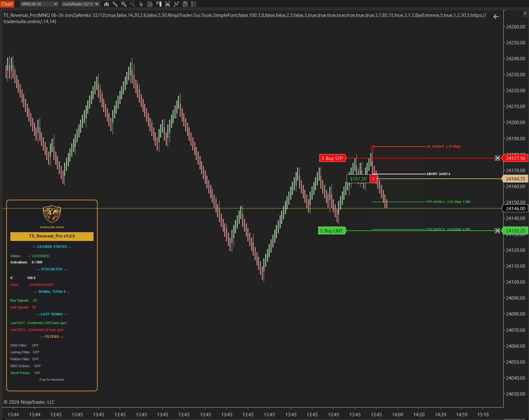Open the ninZaRenko 32/12 interval dropdown
Image resolution: width=529 pixels, height=420 pixels.
[x=80, y=4]
